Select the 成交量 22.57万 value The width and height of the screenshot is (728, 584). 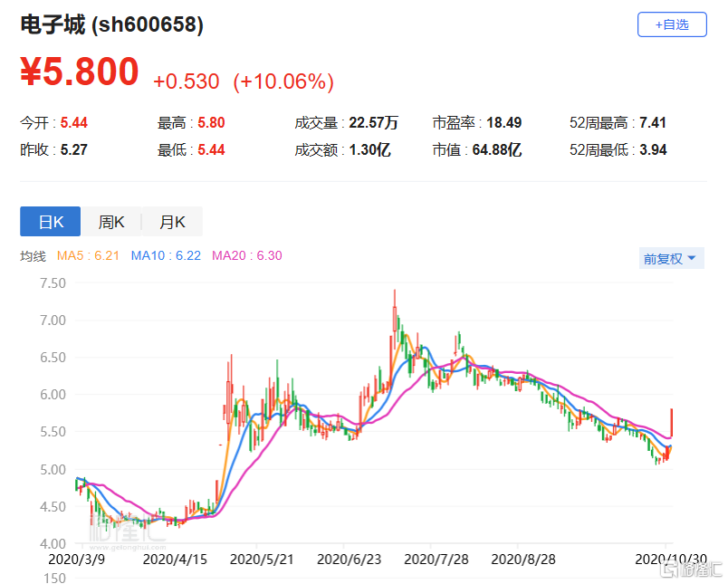pos(374,122)
